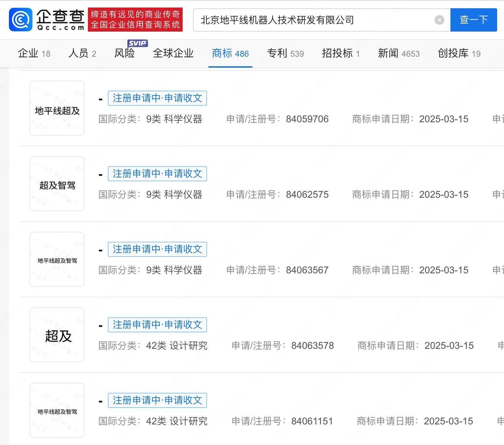Open the 风险 section

[x=124, y=54]
